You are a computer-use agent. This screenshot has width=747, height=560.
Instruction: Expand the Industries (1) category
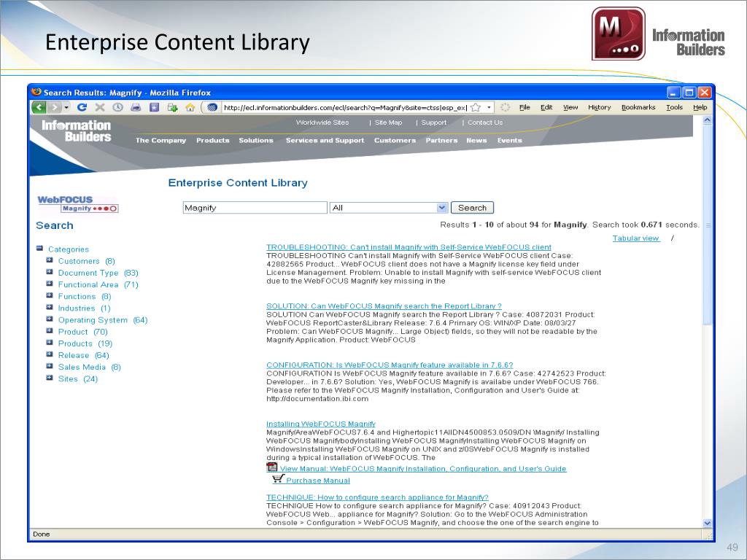50,307
